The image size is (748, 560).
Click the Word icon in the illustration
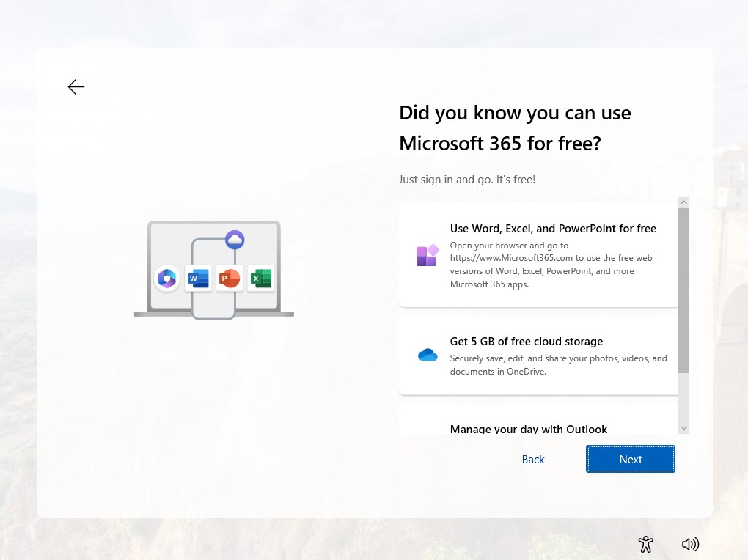(199, 278)
